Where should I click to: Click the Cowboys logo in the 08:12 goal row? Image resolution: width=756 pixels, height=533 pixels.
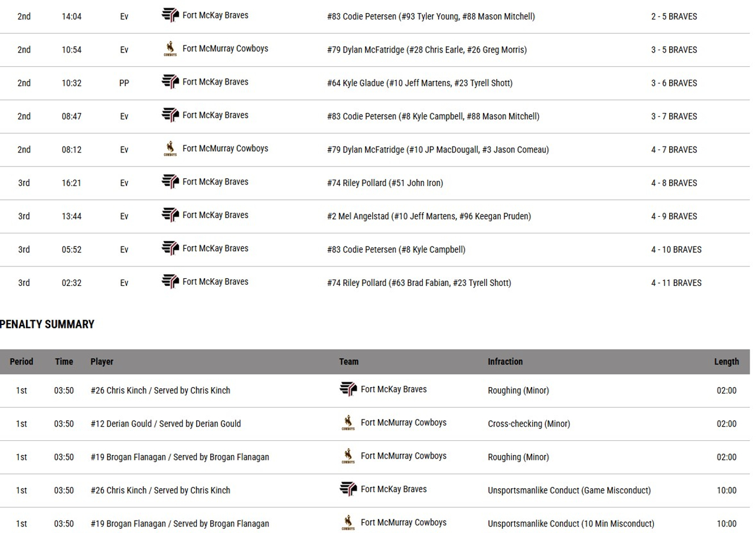[170, 149]
